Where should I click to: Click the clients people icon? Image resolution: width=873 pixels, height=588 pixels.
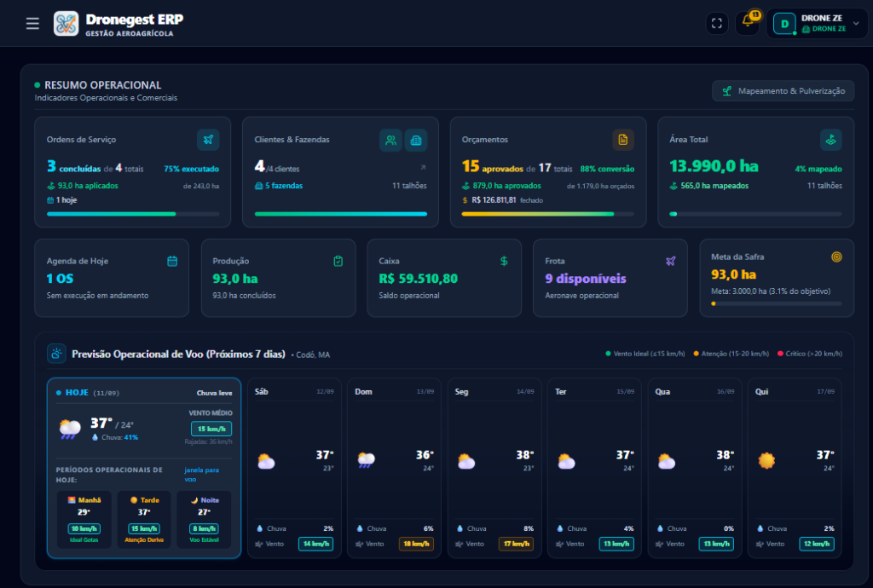[390, 141]
